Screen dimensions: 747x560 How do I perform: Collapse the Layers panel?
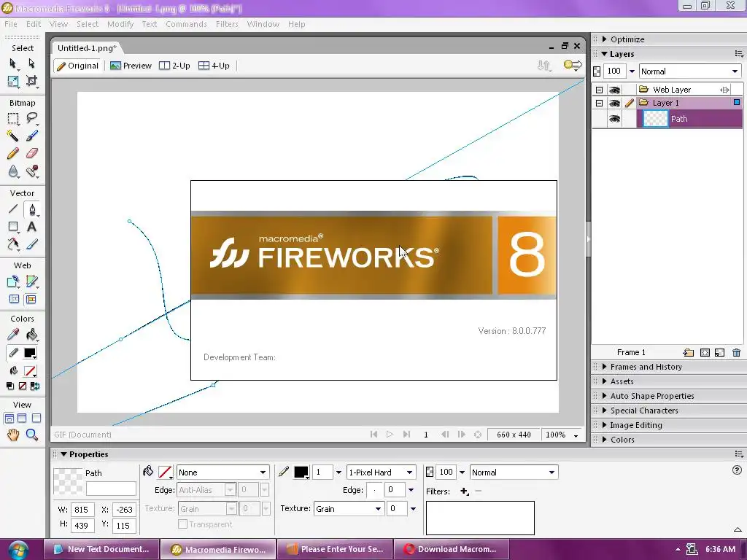pyautogui.click(x=605, y=54)
